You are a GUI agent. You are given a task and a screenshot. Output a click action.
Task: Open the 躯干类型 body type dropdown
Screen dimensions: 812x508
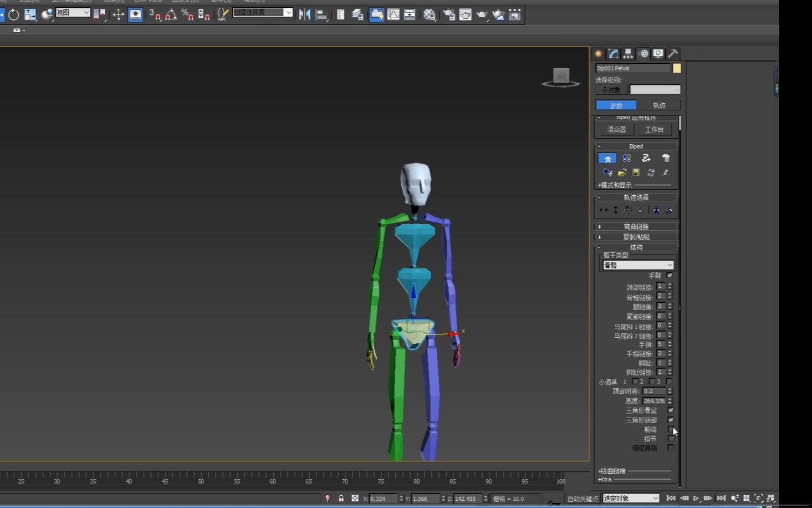pos(637,265)
